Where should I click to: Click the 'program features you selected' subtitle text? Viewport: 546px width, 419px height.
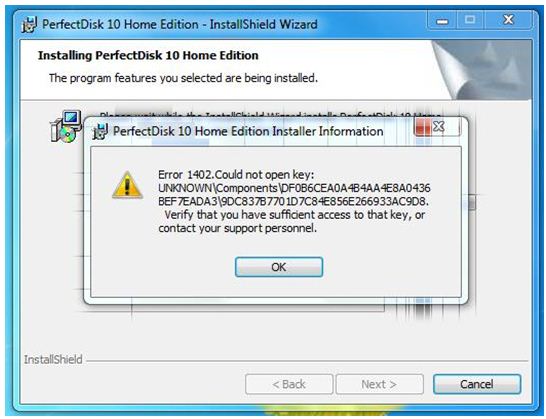click(x=183, y=78)
